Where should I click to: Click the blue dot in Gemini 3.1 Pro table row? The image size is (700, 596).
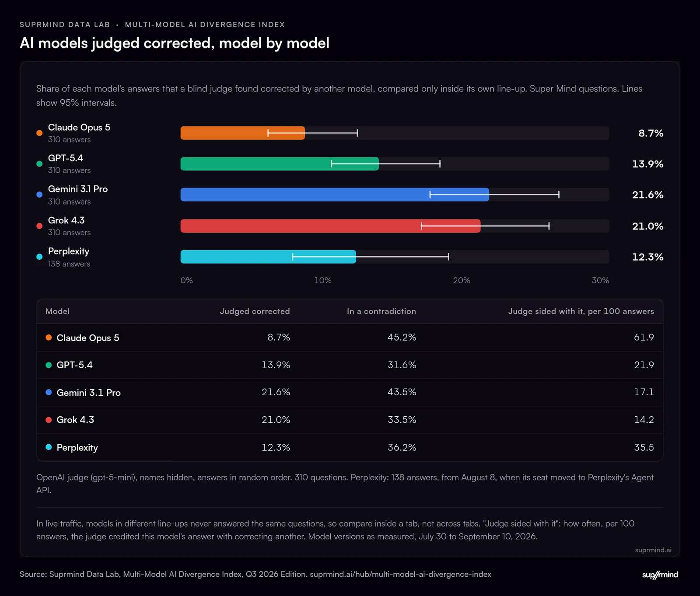(49, 392)
